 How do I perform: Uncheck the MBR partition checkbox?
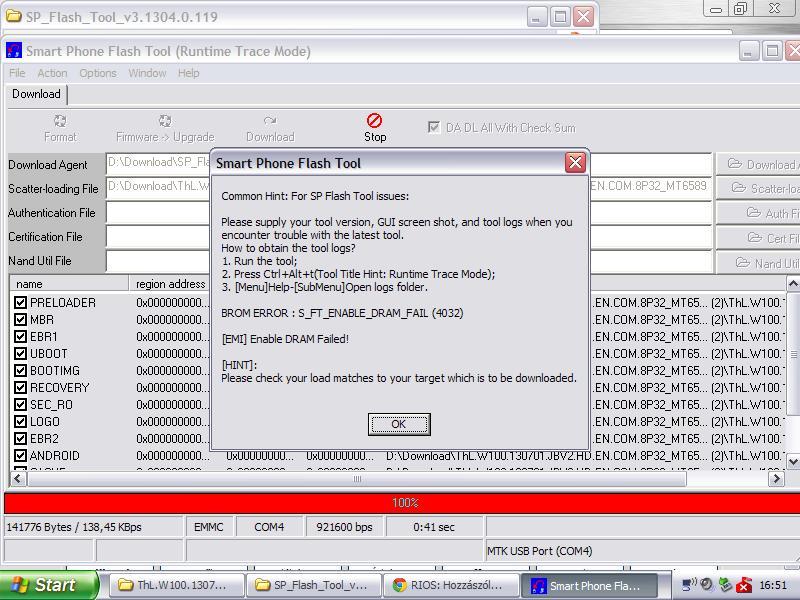20,319
